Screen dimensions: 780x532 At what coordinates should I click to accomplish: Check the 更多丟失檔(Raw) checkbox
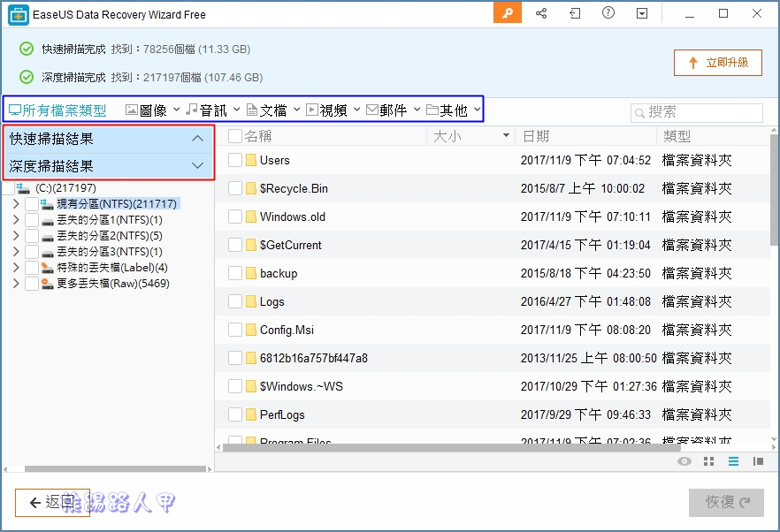coord(32,284)
